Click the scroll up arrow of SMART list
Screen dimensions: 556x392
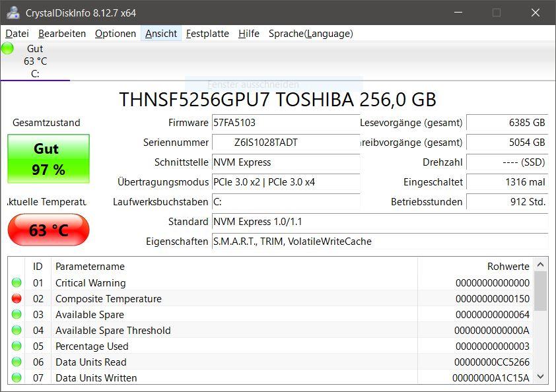(x=540, y=265)
